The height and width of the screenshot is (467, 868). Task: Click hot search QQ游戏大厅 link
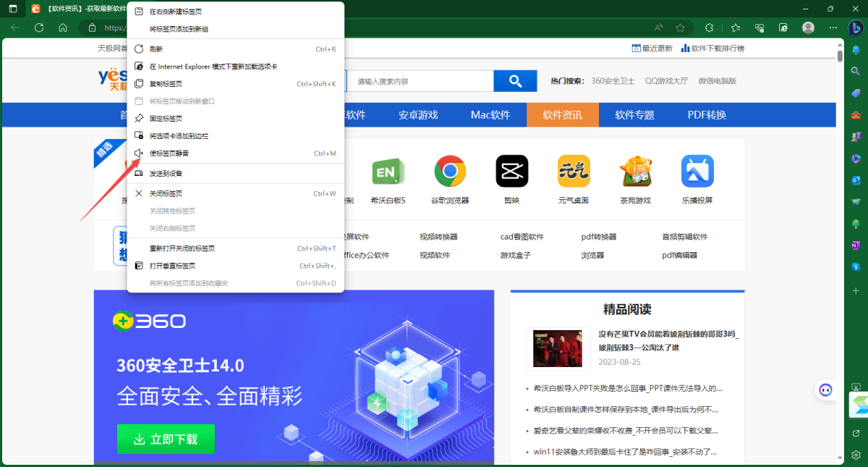666,81
